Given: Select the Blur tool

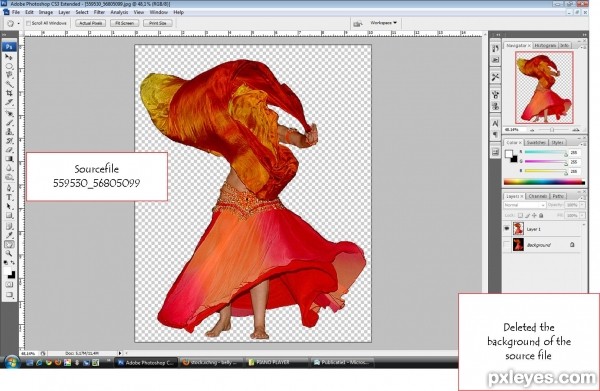Looking at the screenshot, I should point(9,168).
